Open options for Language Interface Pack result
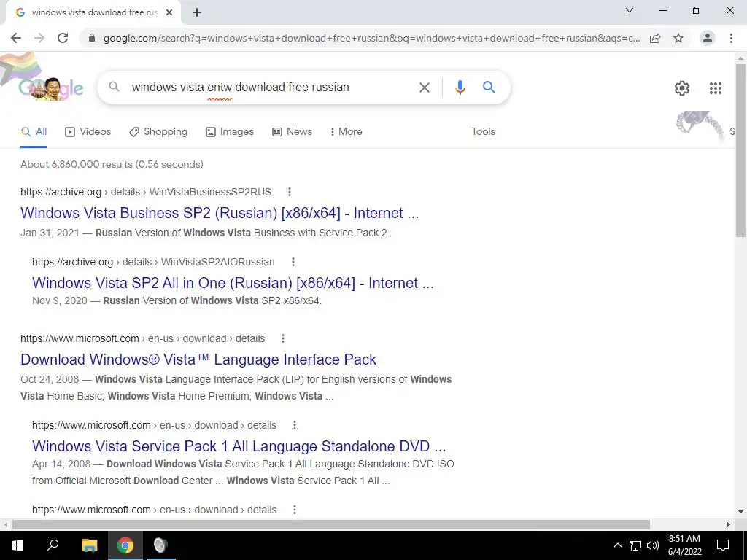 click(282, 338)
